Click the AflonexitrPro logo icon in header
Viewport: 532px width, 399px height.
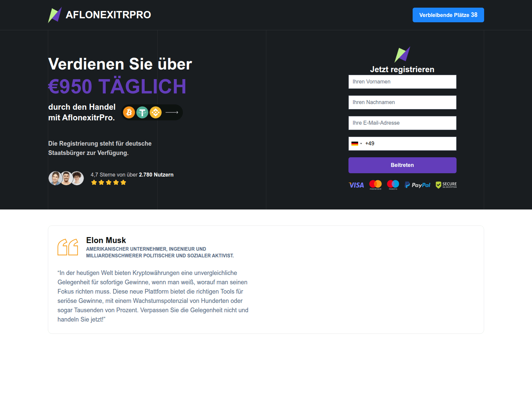coord(55,15)
